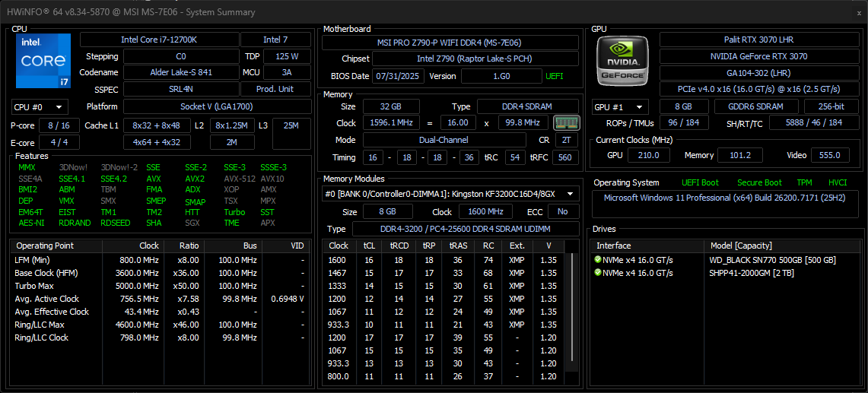The width and height of the screenshot is (868, 393).
Task: Click the Palit RTX 3070 LHR field
Action: [758, 40]
